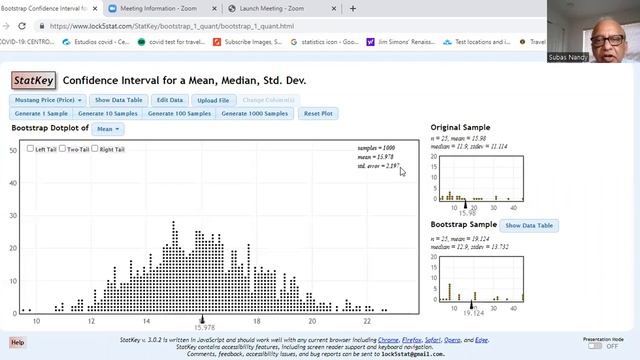640x360 pixels.
Task: Open the Mean statistic dropdown
Action: (108, 129)
